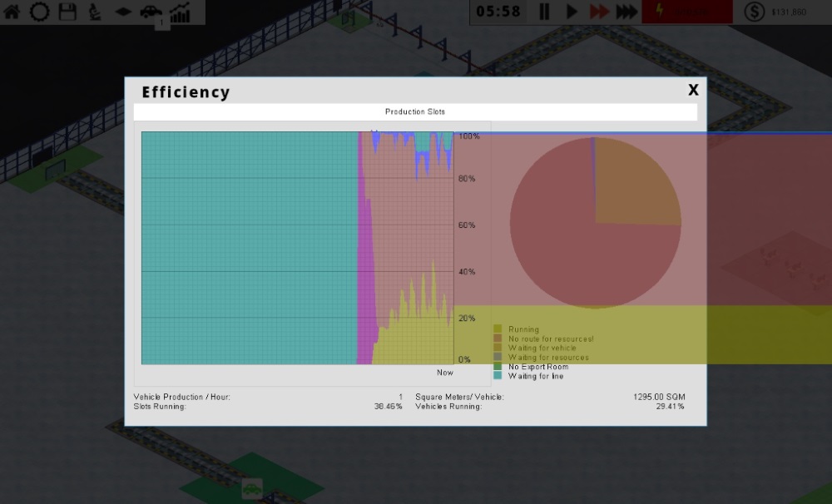
Task: Click the 29.41% vehicles running value
Action: [670, 407]
